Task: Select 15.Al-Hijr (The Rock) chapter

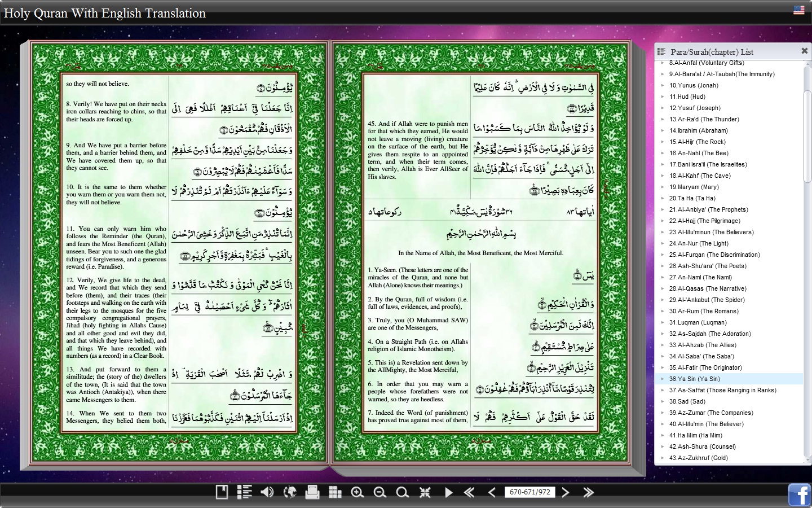Action: point(697,142)
